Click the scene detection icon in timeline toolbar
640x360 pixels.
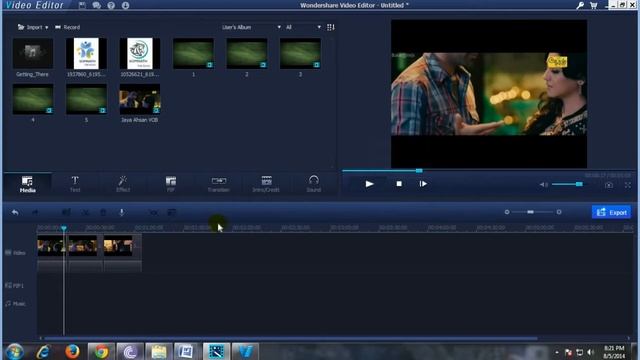coord(153,213)
